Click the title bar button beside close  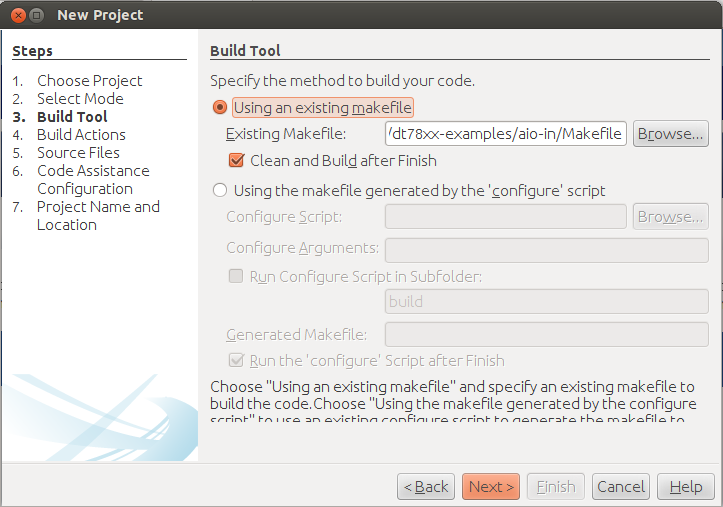[x=36, y=15]
